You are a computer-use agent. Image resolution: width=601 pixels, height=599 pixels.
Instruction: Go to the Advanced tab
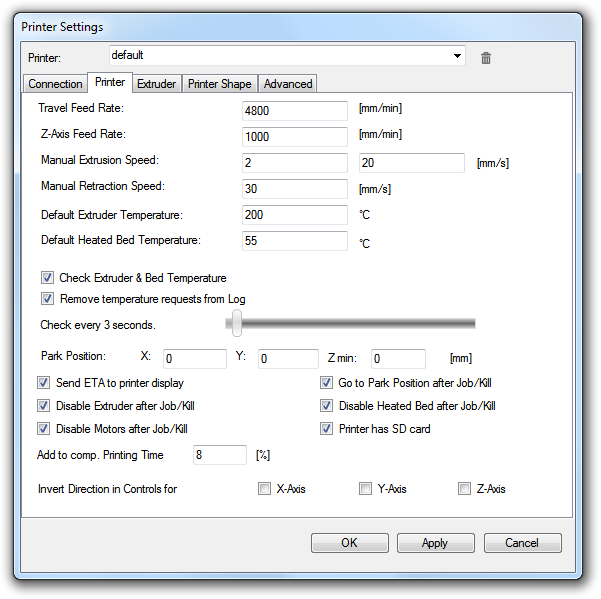[x=288, y=84]
